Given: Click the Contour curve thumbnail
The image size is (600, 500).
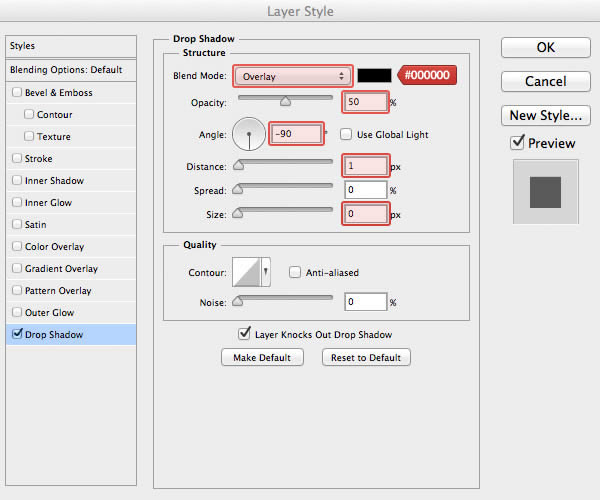Looking at the screenshot, I should (246, 272).
